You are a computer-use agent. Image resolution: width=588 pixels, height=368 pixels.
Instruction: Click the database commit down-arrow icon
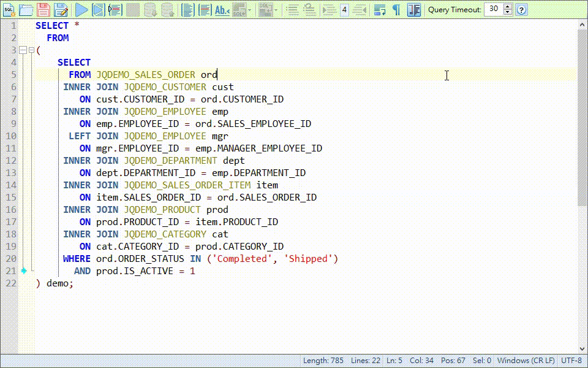click(x=151, y=10)
